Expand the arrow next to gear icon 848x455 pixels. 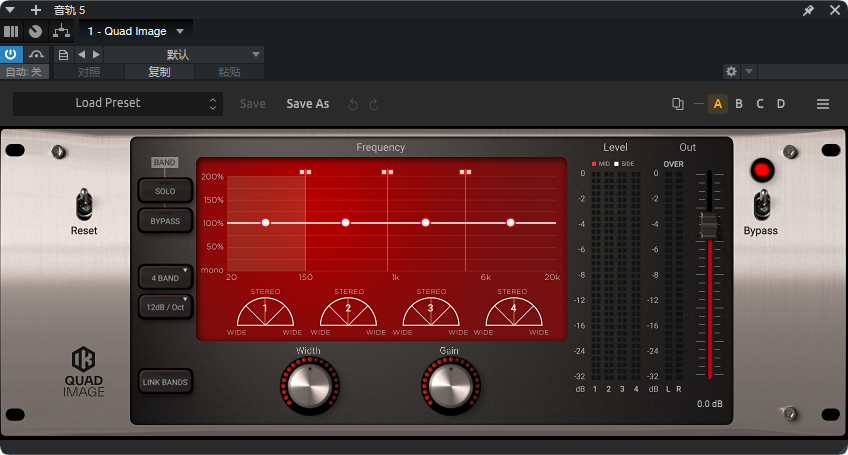pyautogui.click(x=749, y=71)
